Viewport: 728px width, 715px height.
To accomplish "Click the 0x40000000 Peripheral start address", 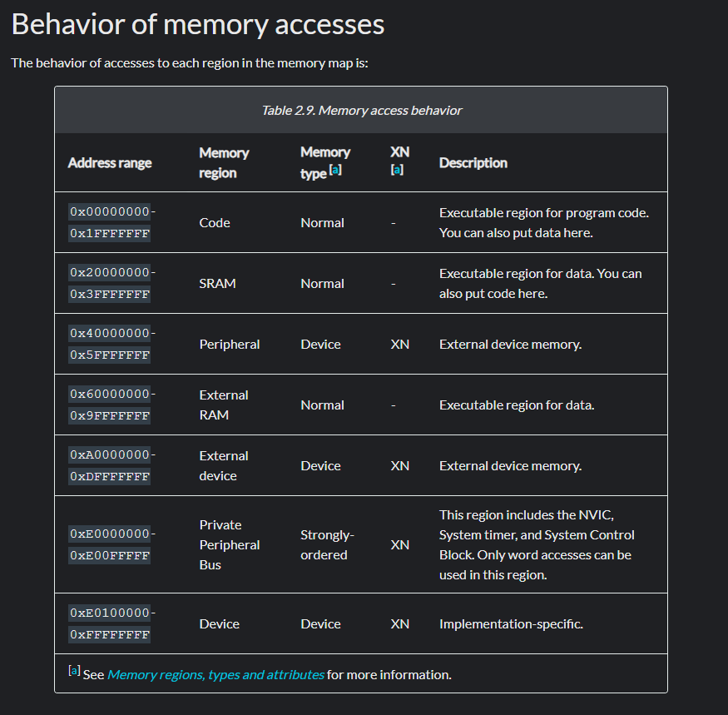I will [x=109, y=334].
